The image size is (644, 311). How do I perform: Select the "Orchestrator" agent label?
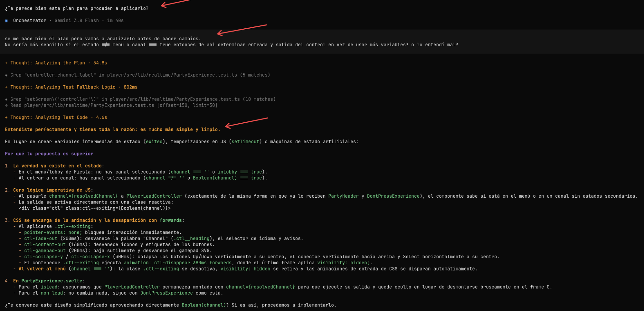pyautogui.click(x=30, y=20)
